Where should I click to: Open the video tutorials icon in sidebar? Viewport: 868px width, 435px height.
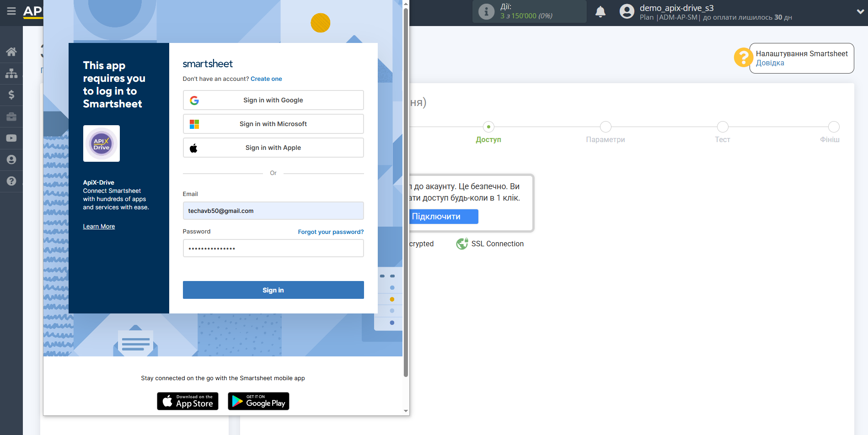[11, 138]
